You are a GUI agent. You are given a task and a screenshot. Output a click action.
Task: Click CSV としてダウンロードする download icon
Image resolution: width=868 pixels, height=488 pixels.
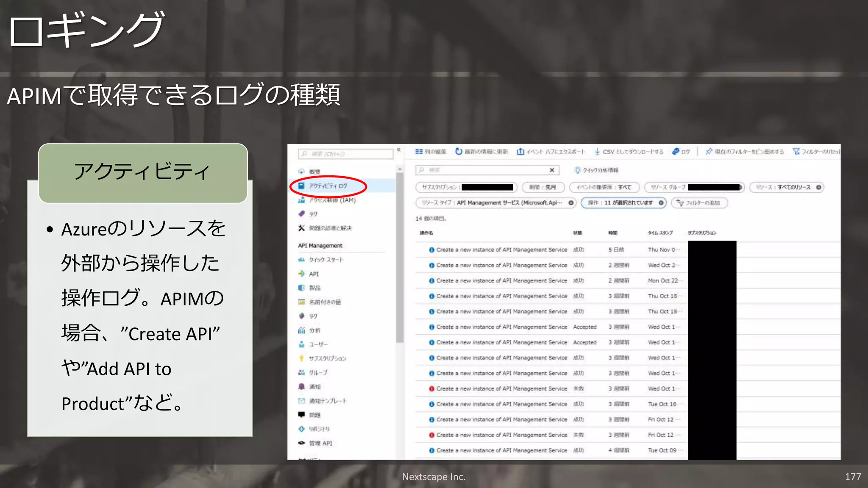[597, 152]
